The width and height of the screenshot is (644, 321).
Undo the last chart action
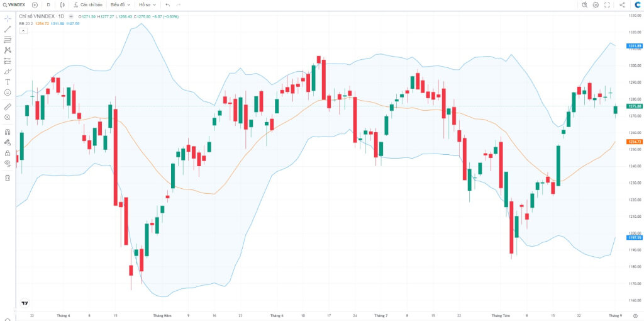167,5
